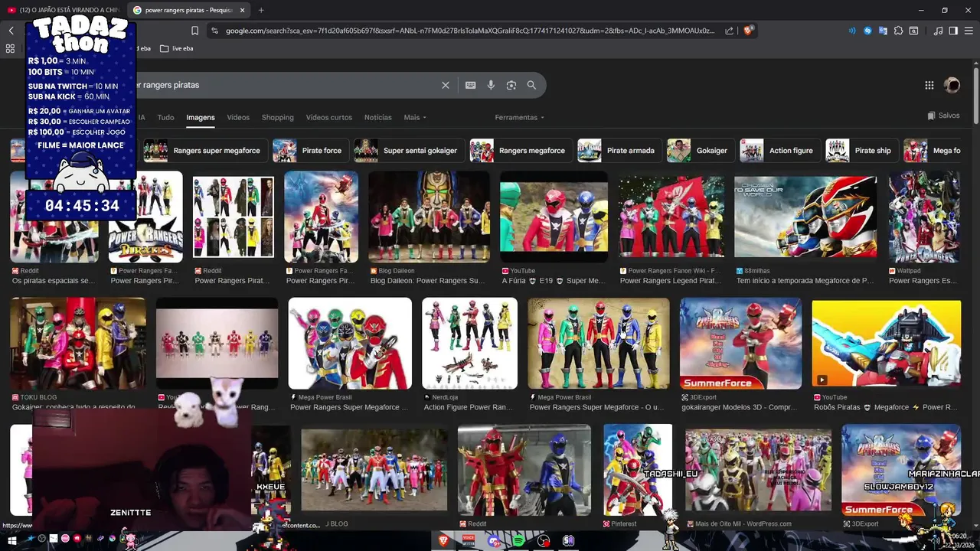Click the browser address bar URL
980x551 pixels.
coord(469,31)
